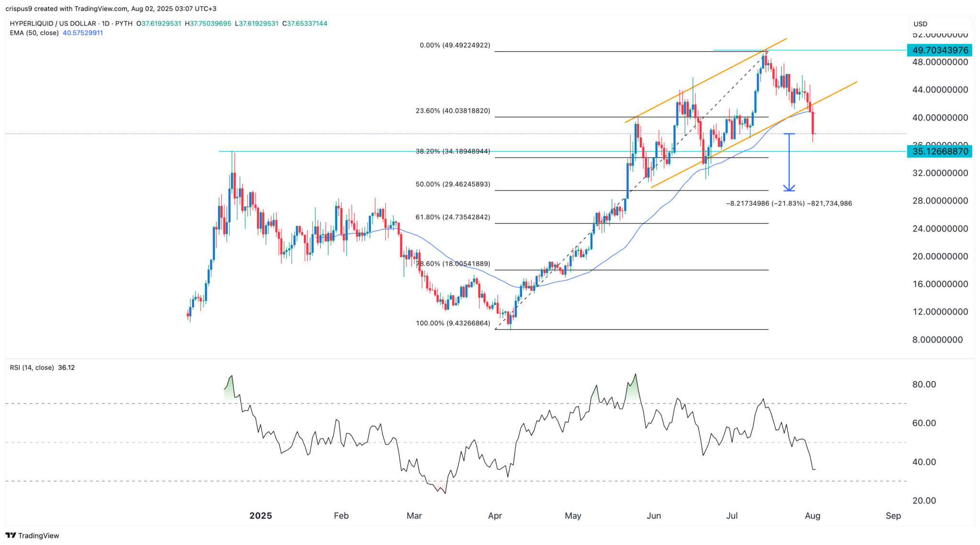Viewport: 980px width, 545px height.
Task: Click the 2025 label on time axis
Action: tap(261, 516)
